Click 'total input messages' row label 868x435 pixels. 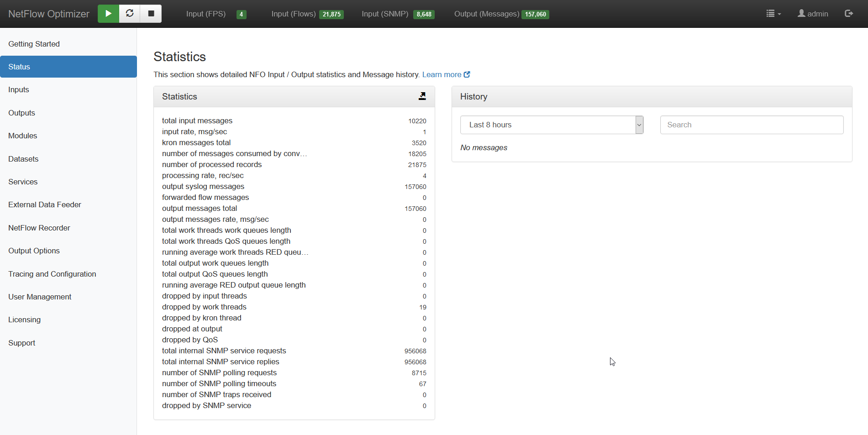coord(197,121)
